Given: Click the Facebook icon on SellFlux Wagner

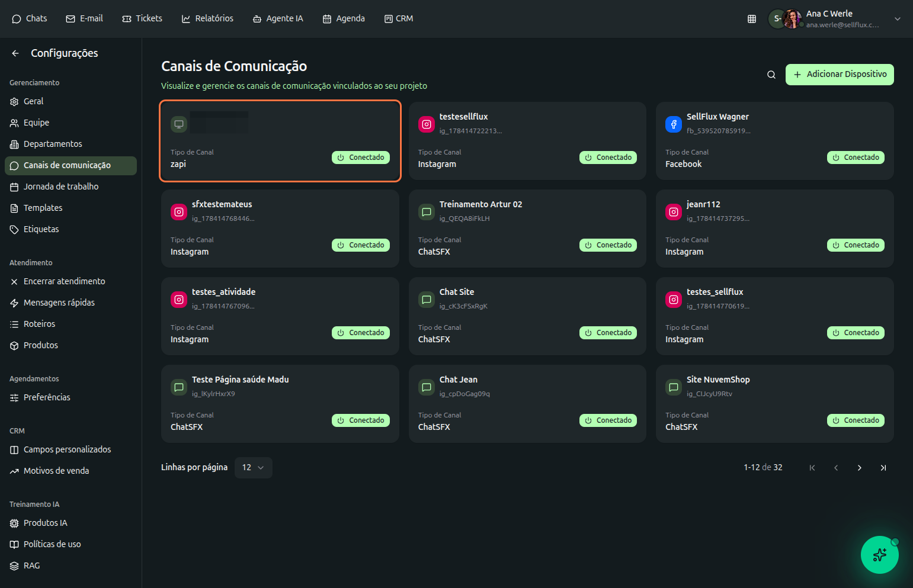Looking at the screenshot, I should pos(674,124).
